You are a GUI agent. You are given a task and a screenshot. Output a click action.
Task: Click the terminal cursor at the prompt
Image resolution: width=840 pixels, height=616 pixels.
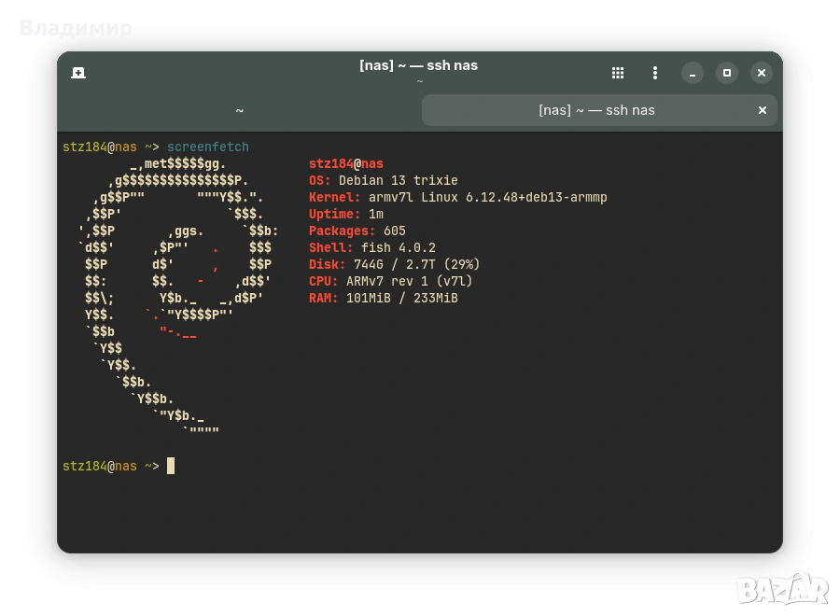[171, 466]
